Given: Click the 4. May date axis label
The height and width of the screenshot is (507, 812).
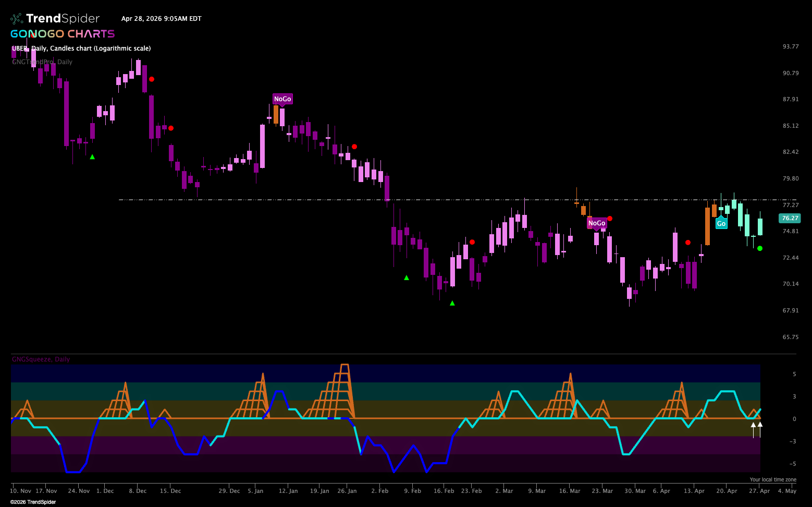Looking at the screenshot, I should pyautogui.click(x=787, y=491).
